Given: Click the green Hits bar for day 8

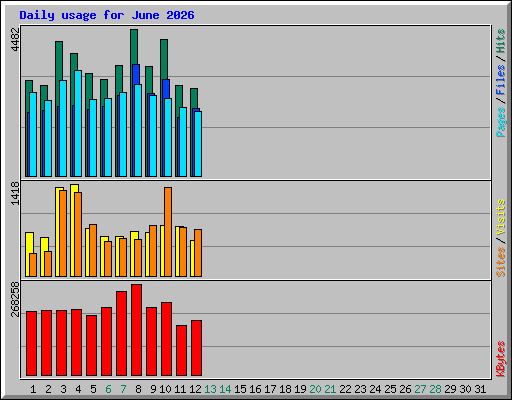Looking at the screenshot, I should tap(134, 47).
